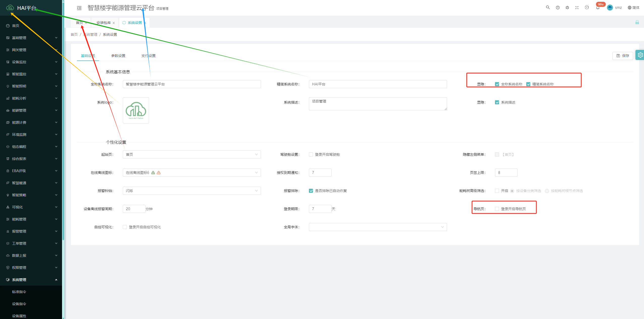Screen dimensions: 644x319
Task: Open the language globe selector 简体
Action: click(x=633, y=8)
